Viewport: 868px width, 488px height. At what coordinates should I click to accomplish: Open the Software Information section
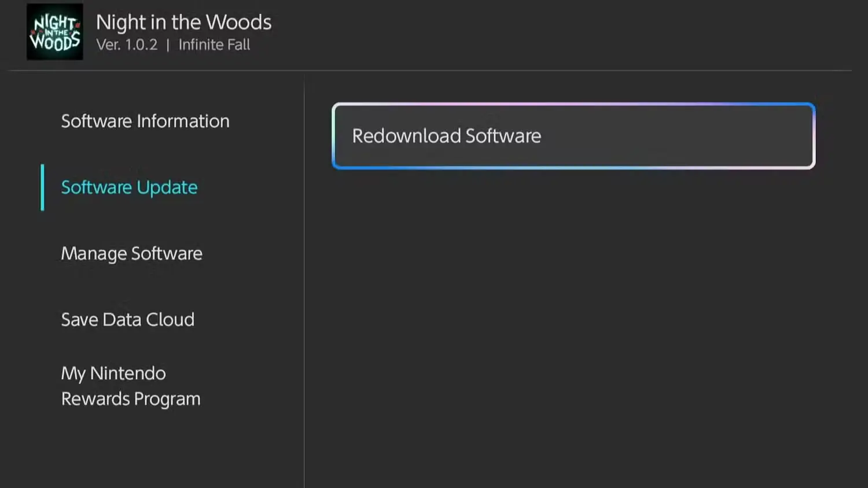(145, 121)
